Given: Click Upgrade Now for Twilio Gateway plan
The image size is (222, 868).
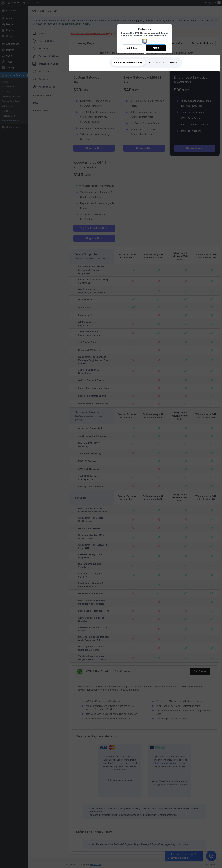Looking at the screenshot, I should (144, 148).
